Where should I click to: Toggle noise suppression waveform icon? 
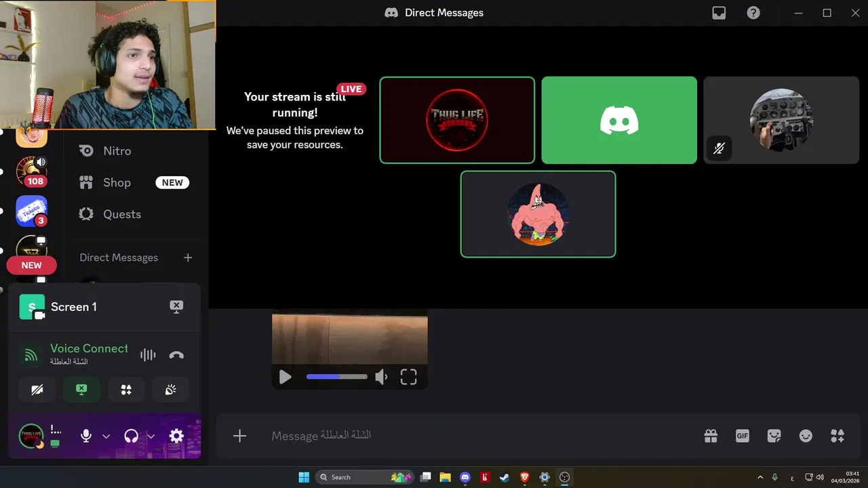(x=148, y=354)
